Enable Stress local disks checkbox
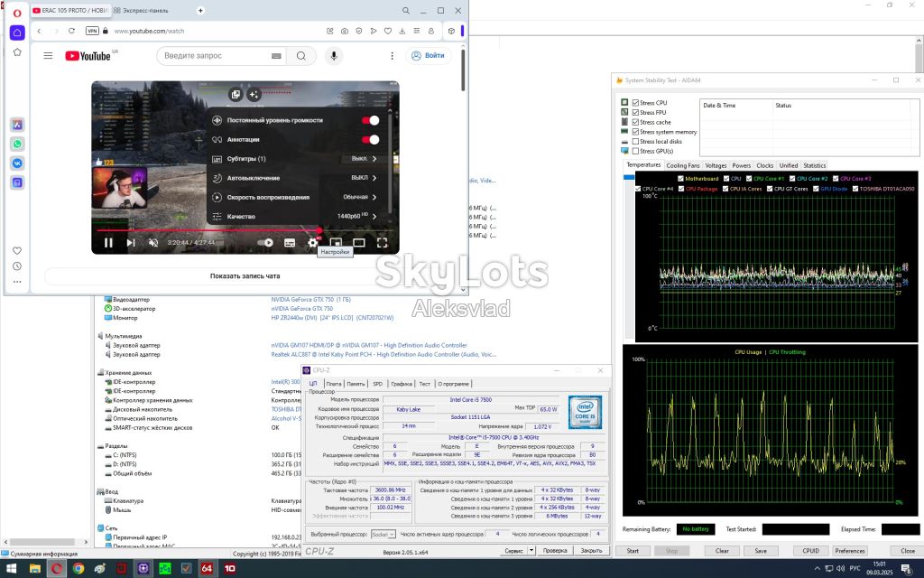This screenshot has width=924, height=578. pyautogui.click(x=635, y=142)
